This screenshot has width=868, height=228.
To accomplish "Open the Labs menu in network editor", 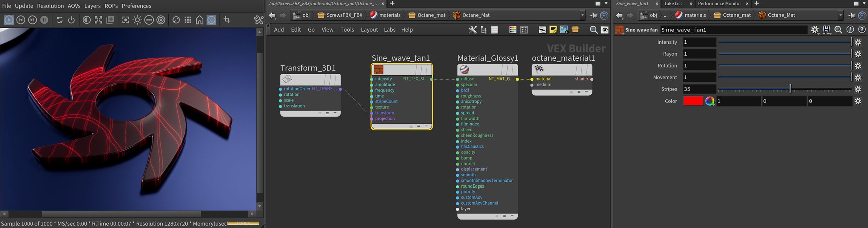I will (x=389, y=29).
